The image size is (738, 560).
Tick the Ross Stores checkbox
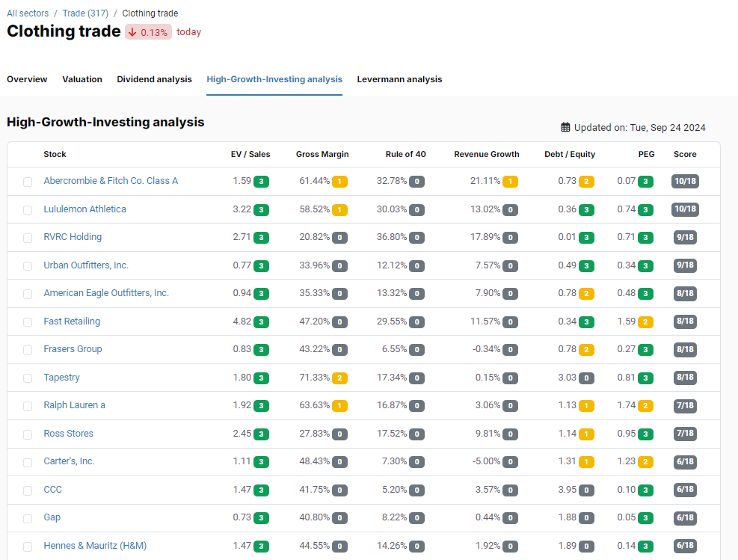(28, 434)
